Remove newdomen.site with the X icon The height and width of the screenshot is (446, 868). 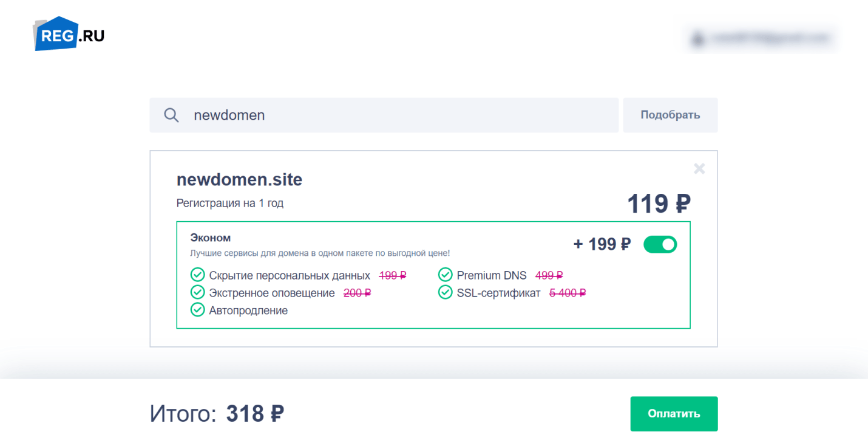point(699,169)
